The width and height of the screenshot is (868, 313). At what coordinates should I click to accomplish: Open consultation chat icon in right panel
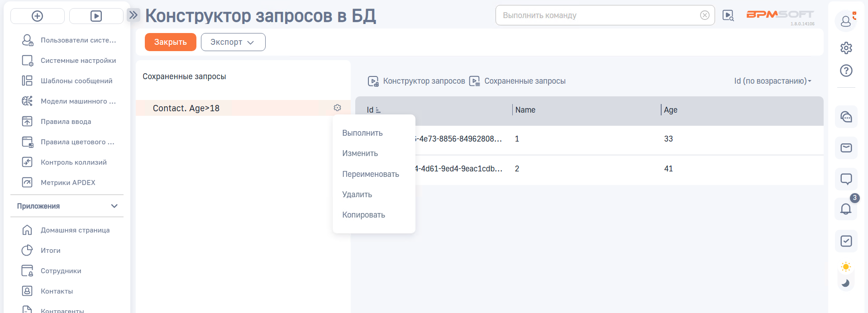[846, 117]
